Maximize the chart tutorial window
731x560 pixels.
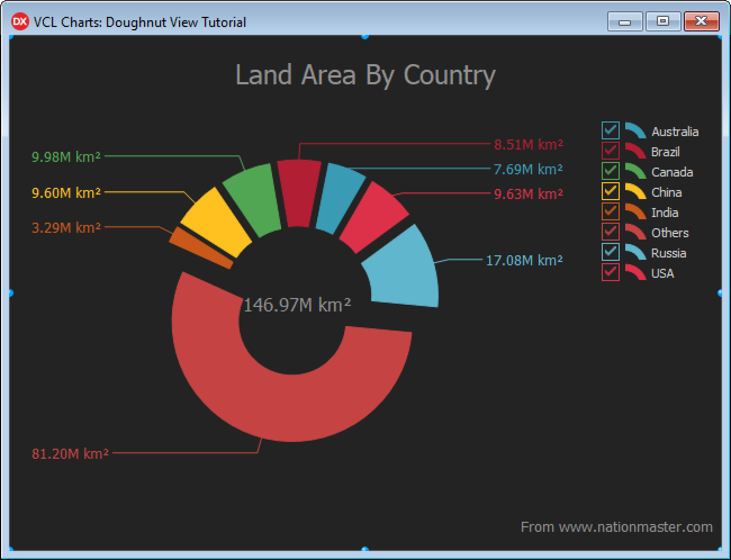[663, 21]
